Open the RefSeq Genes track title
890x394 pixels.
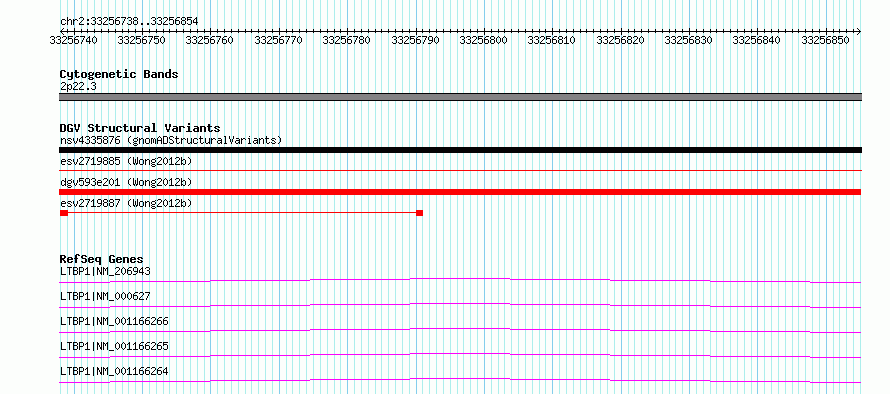102,260
